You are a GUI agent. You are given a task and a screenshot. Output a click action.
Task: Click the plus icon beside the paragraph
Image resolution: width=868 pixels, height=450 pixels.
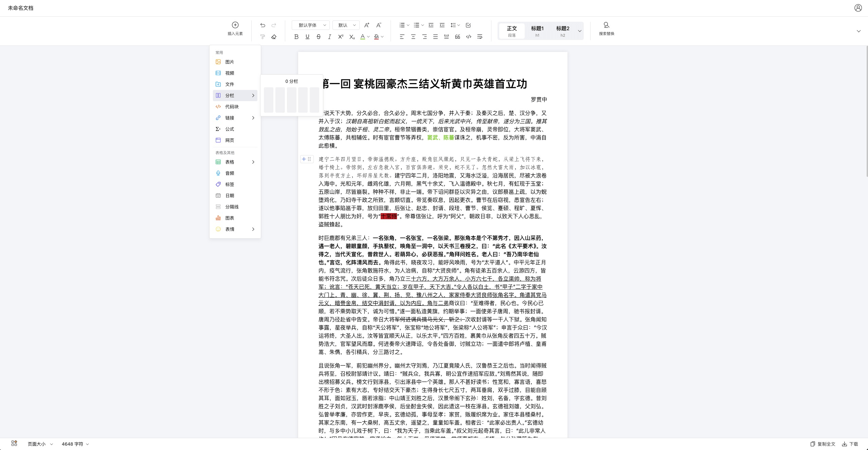[x=304, y=159]
